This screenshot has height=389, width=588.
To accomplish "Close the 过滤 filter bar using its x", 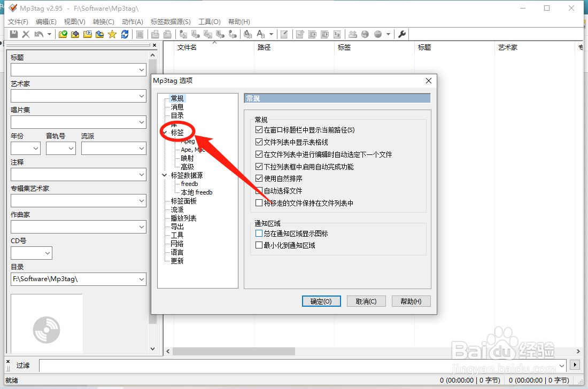I will pyautogui.click(x=8, y=362).
